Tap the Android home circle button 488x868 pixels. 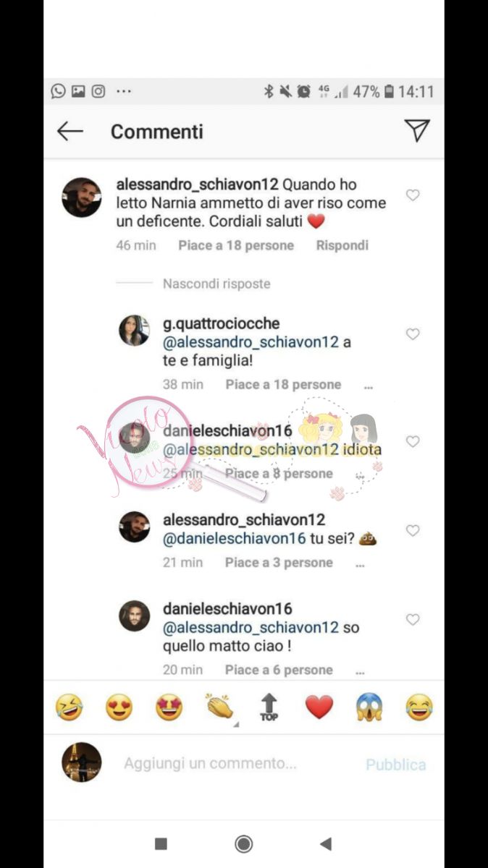(244, 843)
